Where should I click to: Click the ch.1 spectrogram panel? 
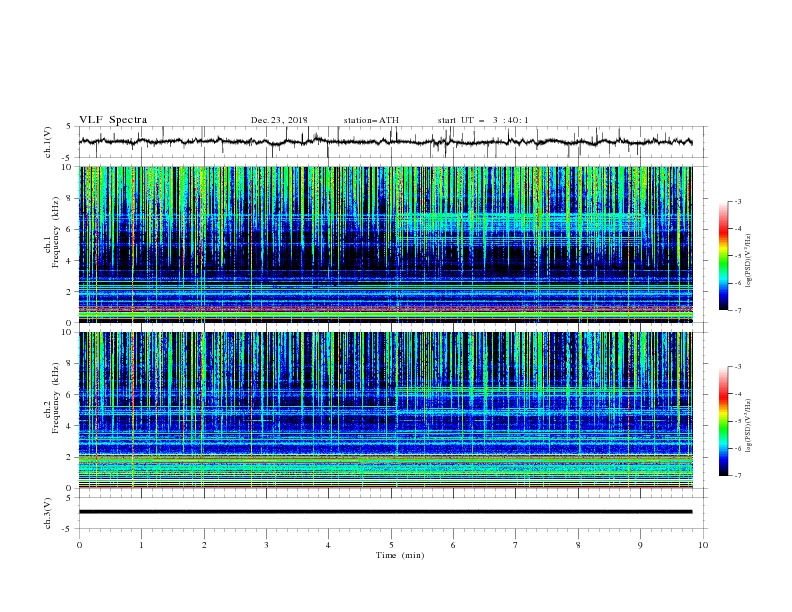(385, 244)
